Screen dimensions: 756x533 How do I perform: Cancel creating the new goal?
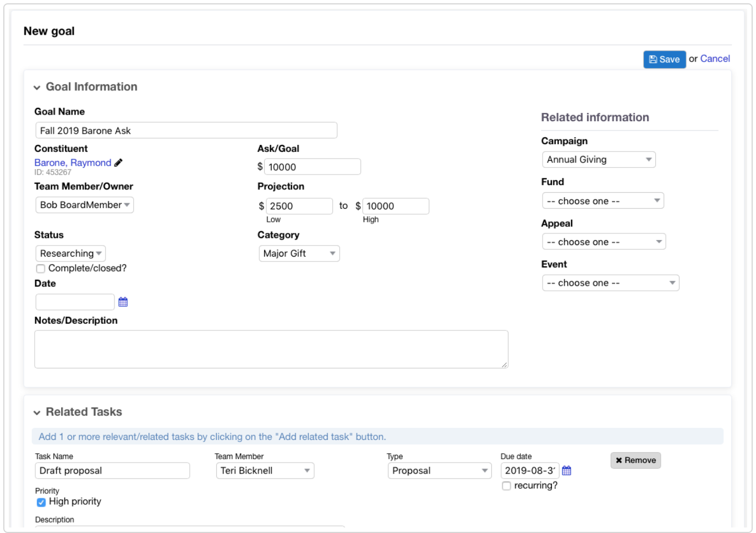(715, 59)
